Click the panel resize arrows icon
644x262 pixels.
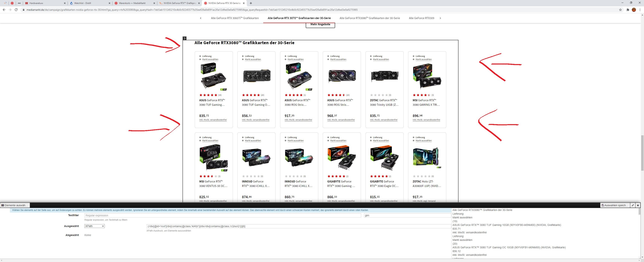pyautogui.click(x=633, y=205)
